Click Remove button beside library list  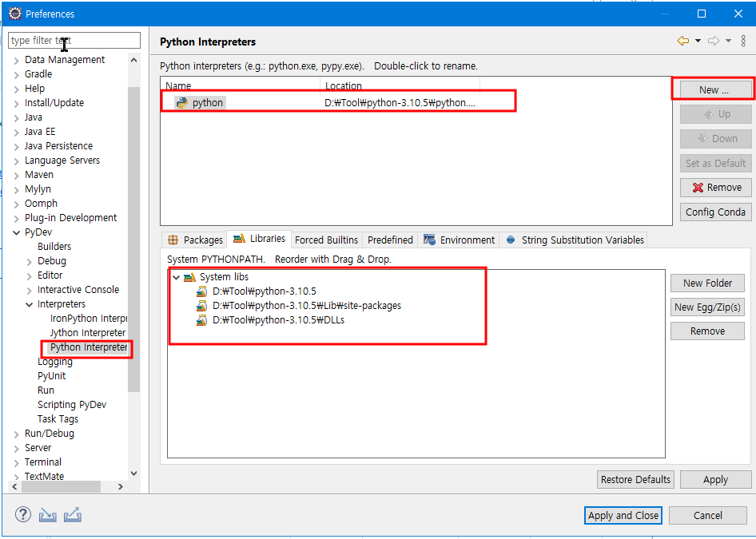(707, 331)
